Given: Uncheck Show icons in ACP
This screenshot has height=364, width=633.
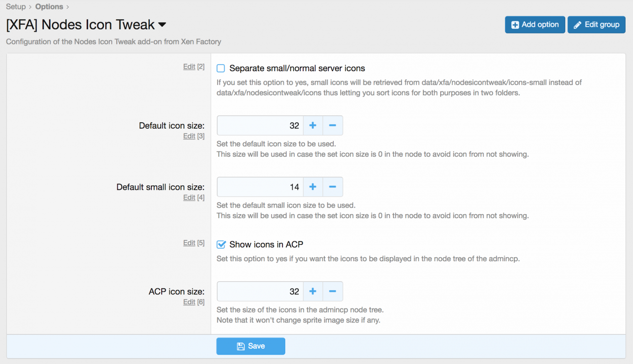Looking at the screenshot, I should tap(221, 244).
